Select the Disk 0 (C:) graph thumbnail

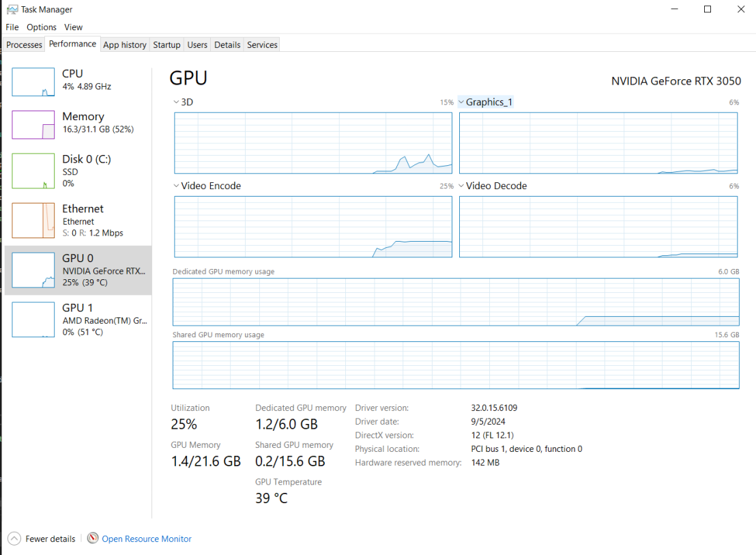point(33,171)
